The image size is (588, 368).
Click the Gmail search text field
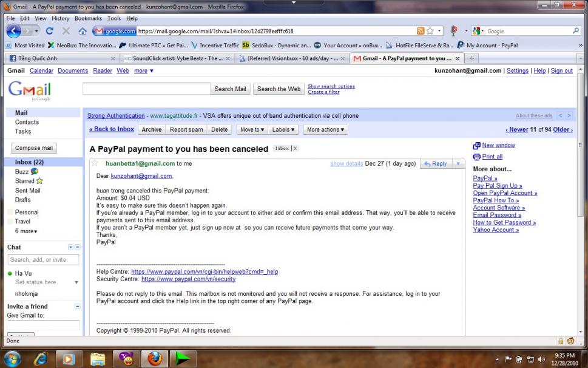point(146,89)
